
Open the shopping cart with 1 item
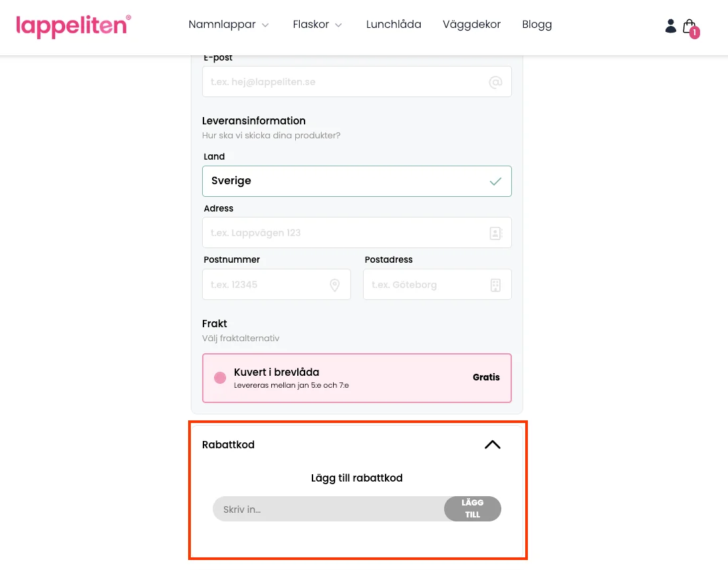pos(689,25)
